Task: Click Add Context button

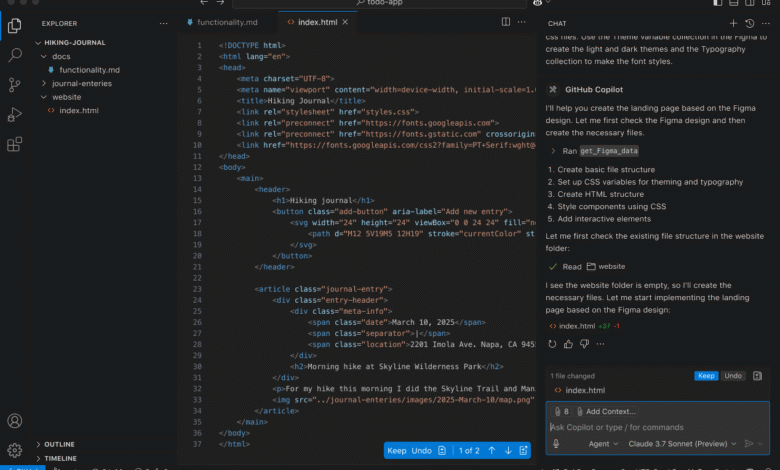Action: (606, 411)
